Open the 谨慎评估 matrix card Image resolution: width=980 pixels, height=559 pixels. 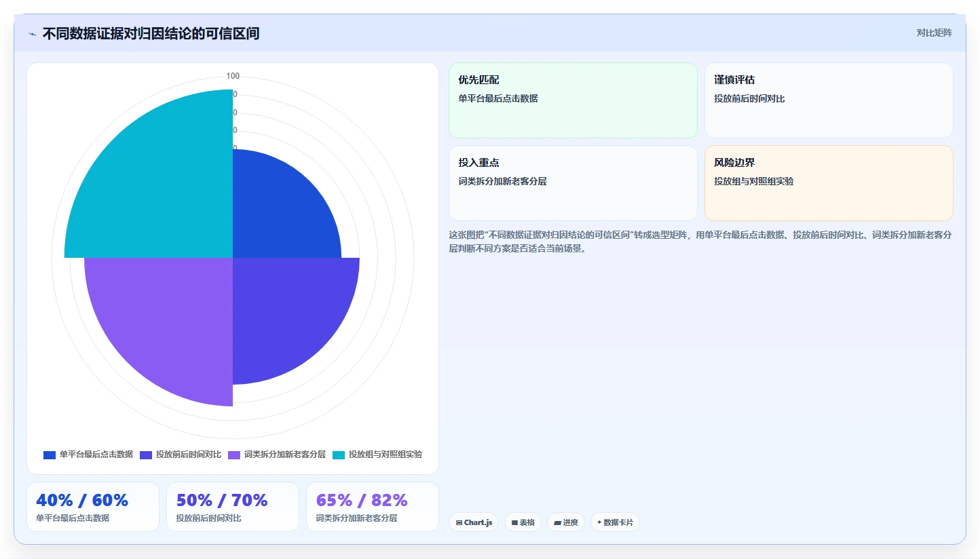(x=829, y=100)
